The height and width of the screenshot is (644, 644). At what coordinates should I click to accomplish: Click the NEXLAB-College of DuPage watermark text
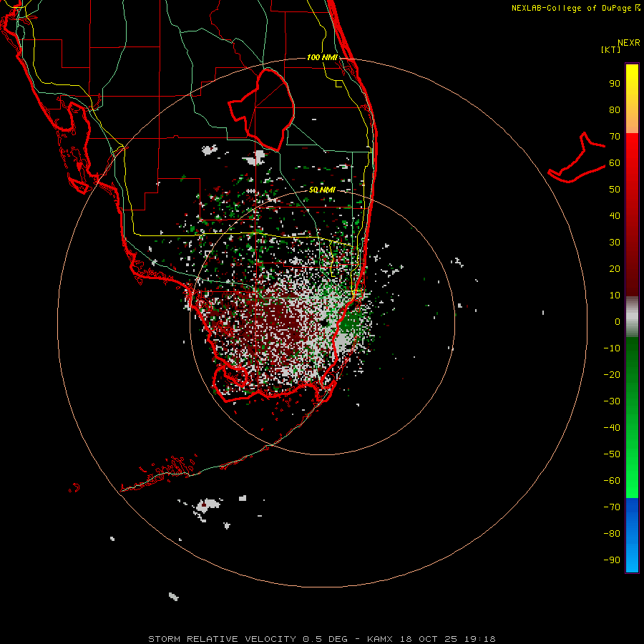575,8
